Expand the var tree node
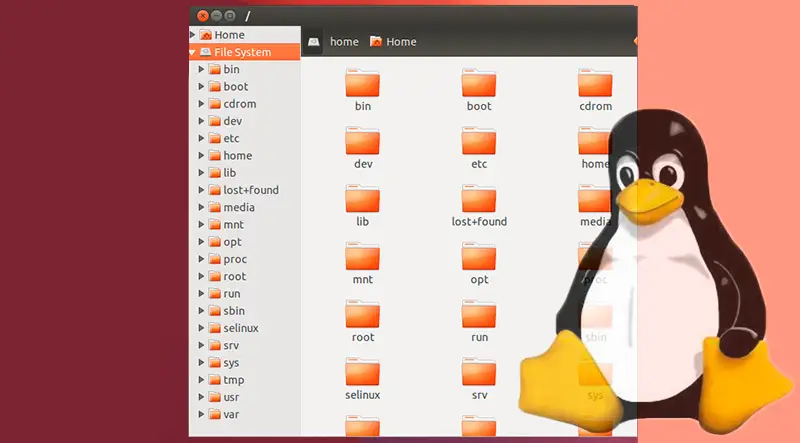800x443 pixels. coord(201,414)
